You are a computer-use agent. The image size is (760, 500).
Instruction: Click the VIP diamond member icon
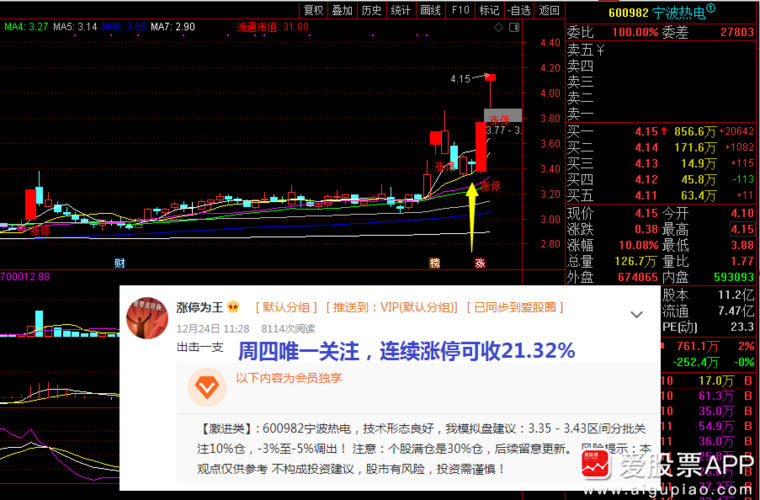(x=207, y=387)
